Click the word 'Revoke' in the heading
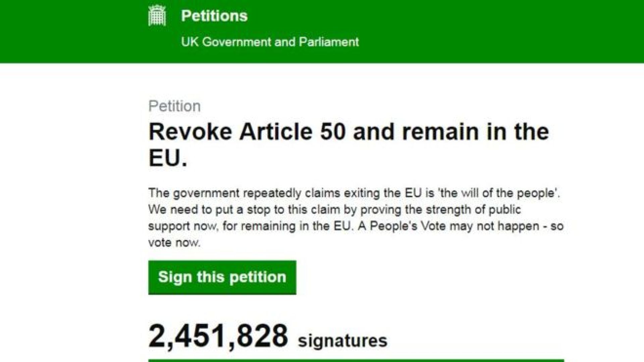The height and width of the screenshot is (362, 644). tap(190, 132)
